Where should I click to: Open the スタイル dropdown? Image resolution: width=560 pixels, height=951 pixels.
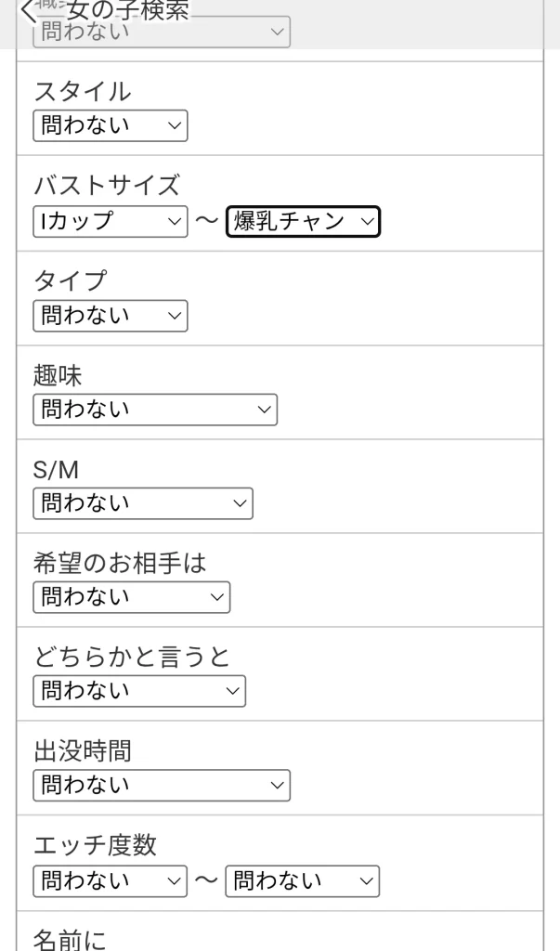pos(111,125)
